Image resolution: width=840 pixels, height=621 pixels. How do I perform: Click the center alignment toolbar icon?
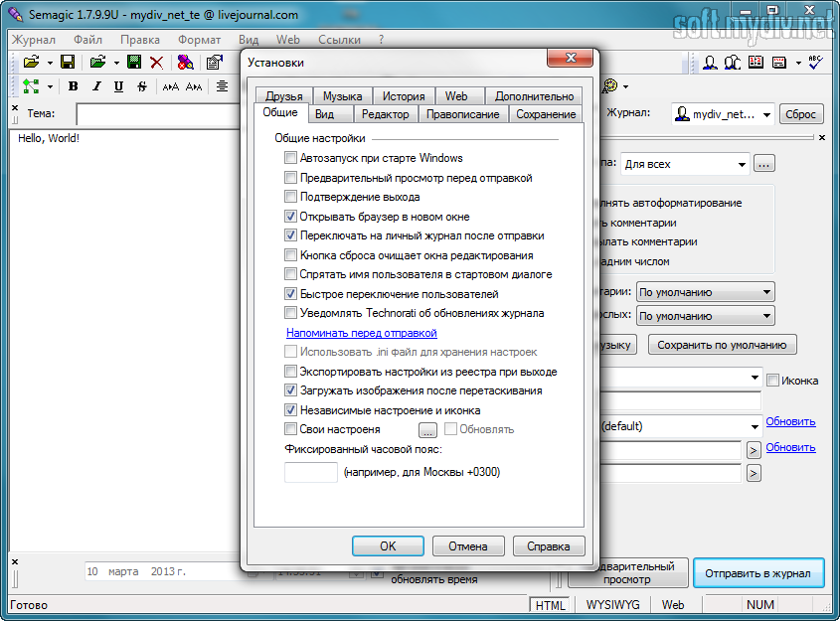222,86
